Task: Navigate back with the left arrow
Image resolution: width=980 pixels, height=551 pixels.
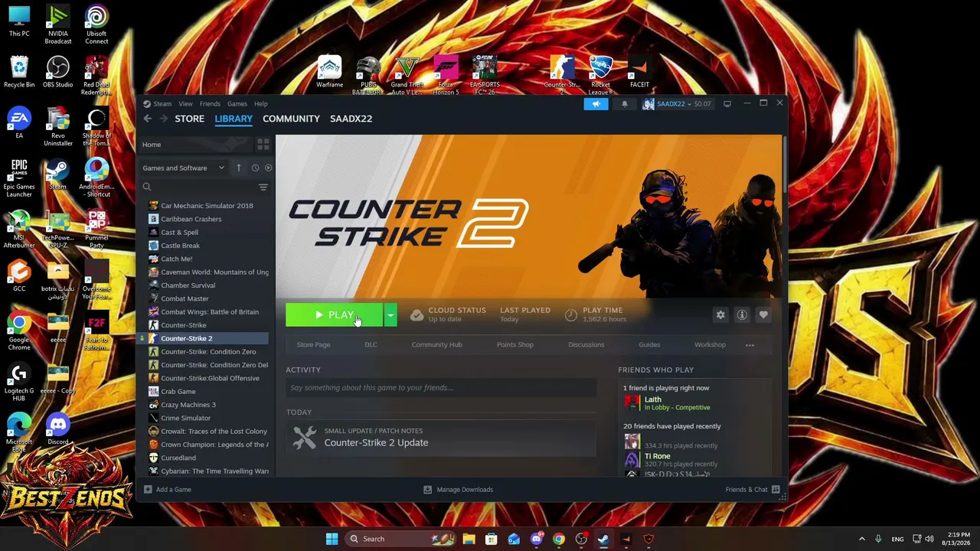Action: point(148,119)
